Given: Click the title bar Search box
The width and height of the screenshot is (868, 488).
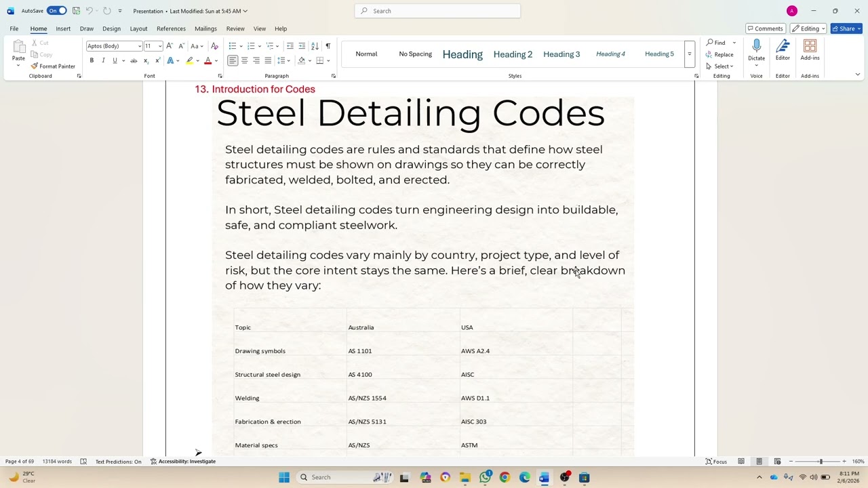Looking at the screenshot, I should coord(437,11).
